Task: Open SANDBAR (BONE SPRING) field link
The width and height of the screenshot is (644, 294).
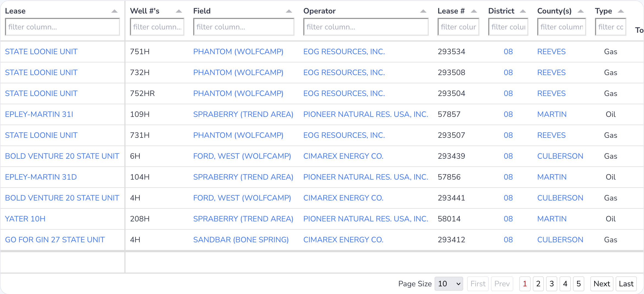Action: [x=241, y=240]
